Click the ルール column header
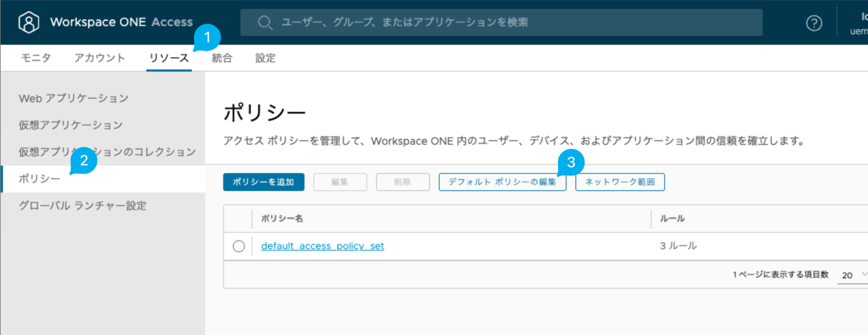The width and height of the screenshot is (868, 335). [672, 219]
